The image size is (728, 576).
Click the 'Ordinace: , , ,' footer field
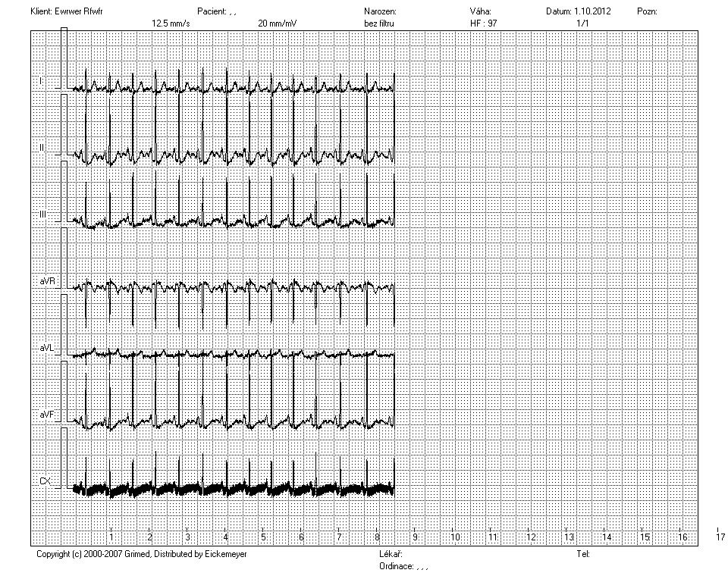pos(403,566)
